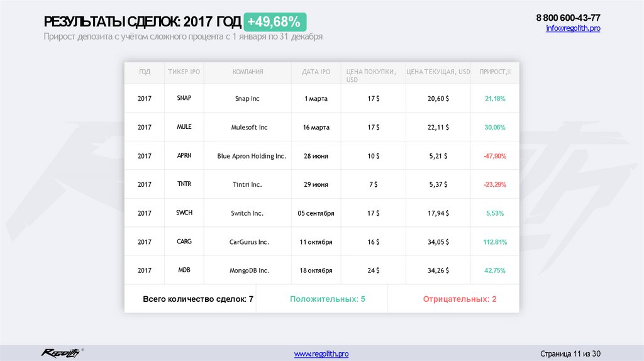Screen dimensions: 644x361
Task: Open the info@regolith.pro email link
Action: tap(573, 28)
